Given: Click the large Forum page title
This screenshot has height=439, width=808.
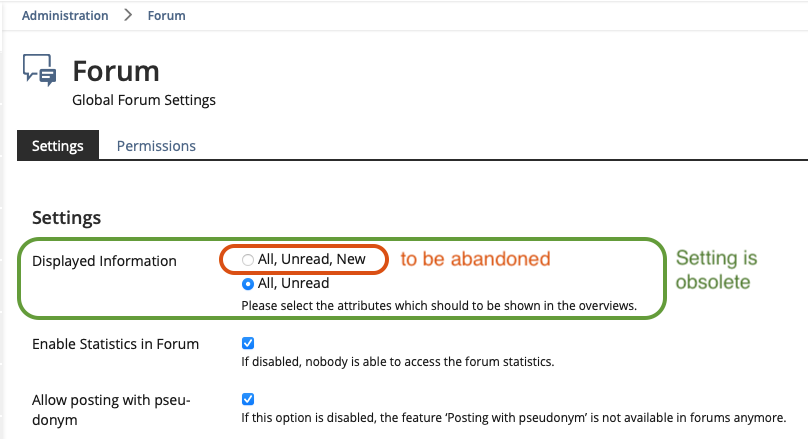Looking at the screenshot, I should click(116, 72).
